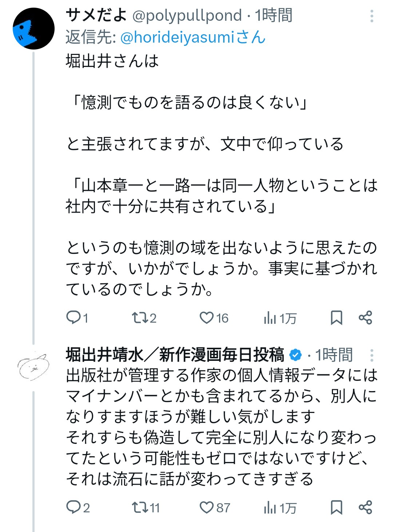Open 堀出井靖水's sketch profile avatar
The height and width of the screenshot is (532, 393).
[33, 366]
